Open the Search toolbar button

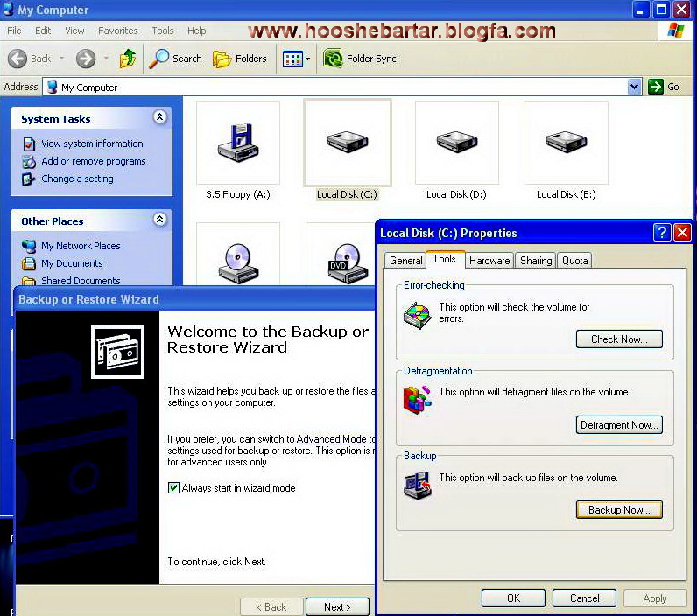175,59
